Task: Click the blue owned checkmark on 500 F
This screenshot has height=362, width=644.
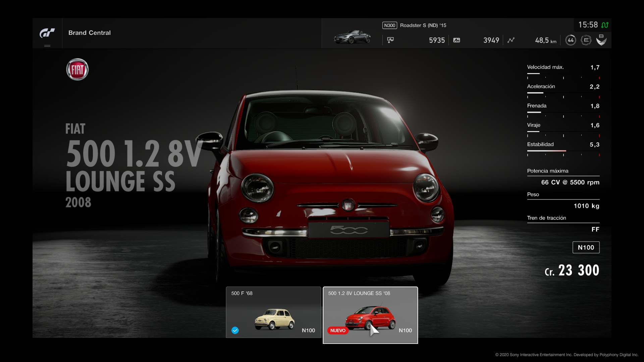Action: point(235,330)
